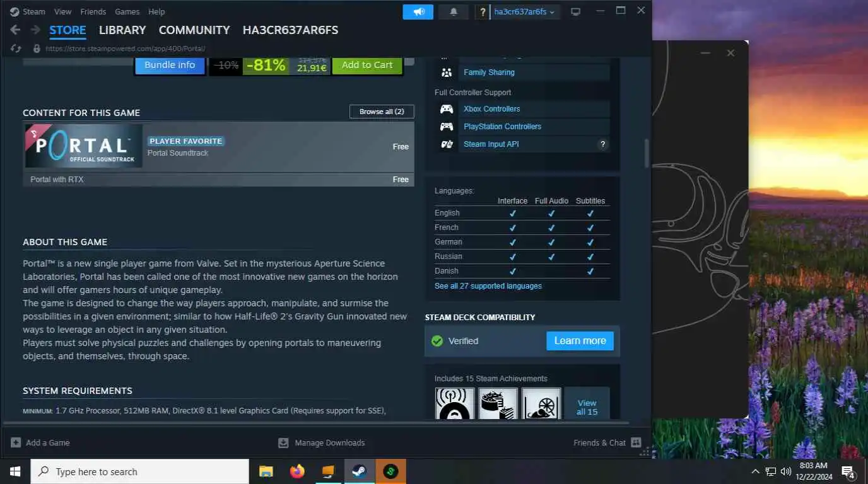Click the Bundle info button
This screenshot has width=868, height=484.
(x=170, y=65)
